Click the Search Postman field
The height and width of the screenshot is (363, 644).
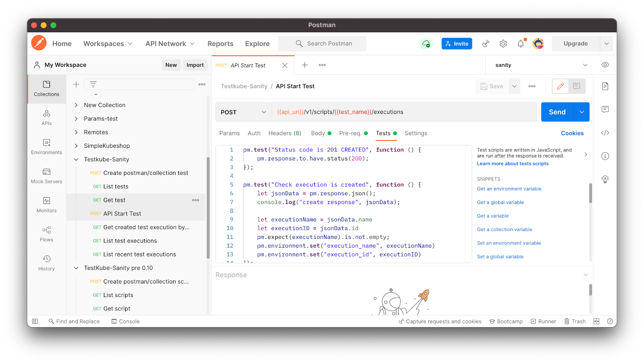[322, 43]
